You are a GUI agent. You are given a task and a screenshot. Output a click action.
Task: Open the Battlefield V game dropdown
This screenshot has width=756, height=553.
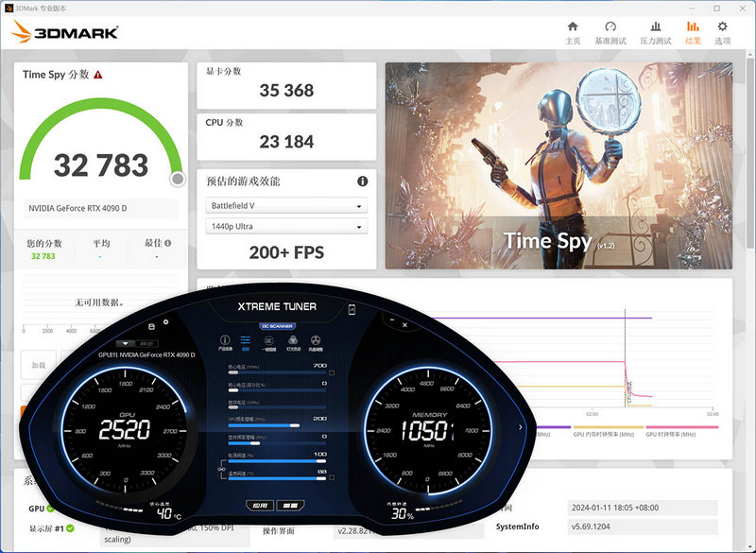tap(286, 205)
